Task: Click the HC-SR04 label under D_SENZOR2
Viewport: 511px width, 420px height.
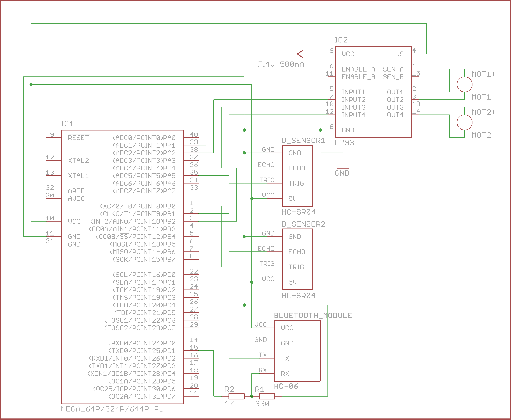Action: (x=298, y=295)
